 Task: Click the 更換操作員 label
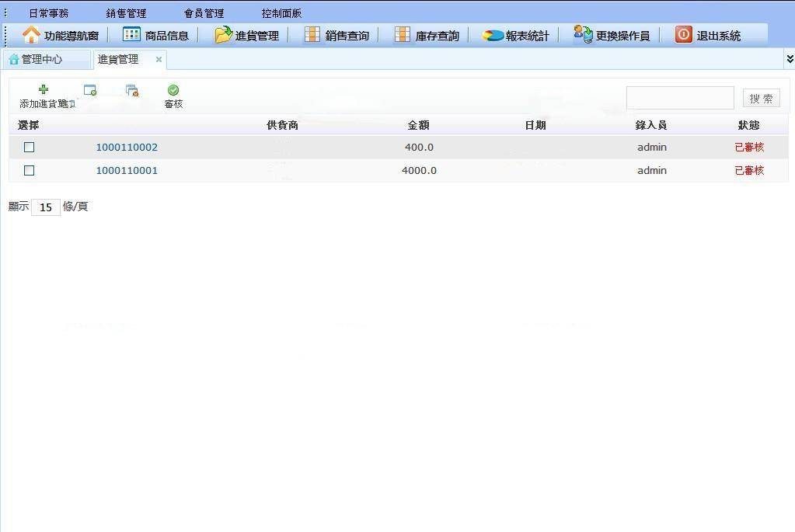[622, 36]
